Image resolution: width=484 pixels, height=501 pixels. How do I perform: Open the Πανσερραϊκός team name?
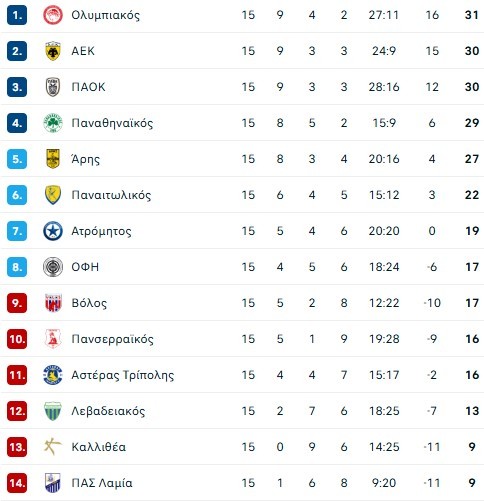click(x=113, y=339)
